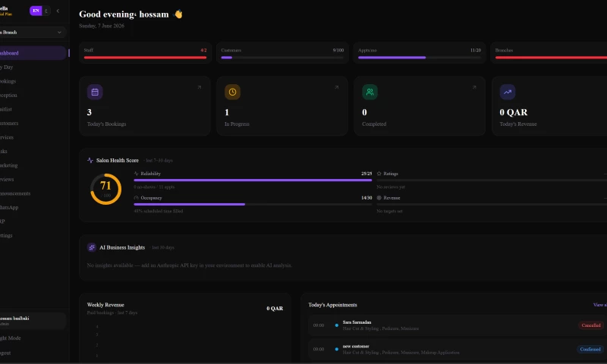The width and height of the screenshot is (607, 364).
Task: Click the "Weekly Revenue" heading
Action: 105,305
